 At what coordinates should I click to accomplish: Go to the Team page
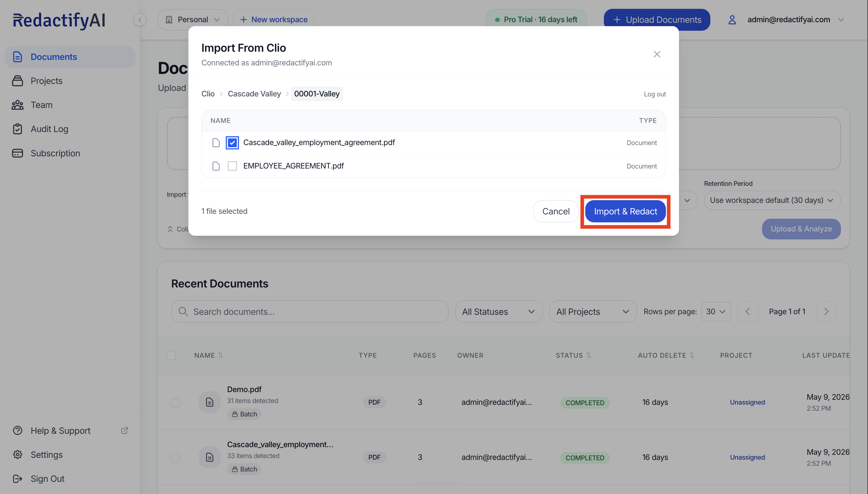(70, 105)
